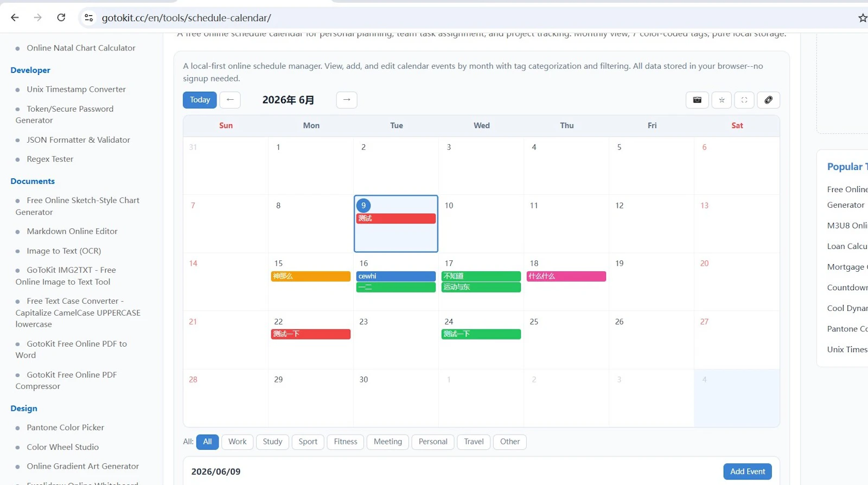Click the Developer category heading

[30, 70]
